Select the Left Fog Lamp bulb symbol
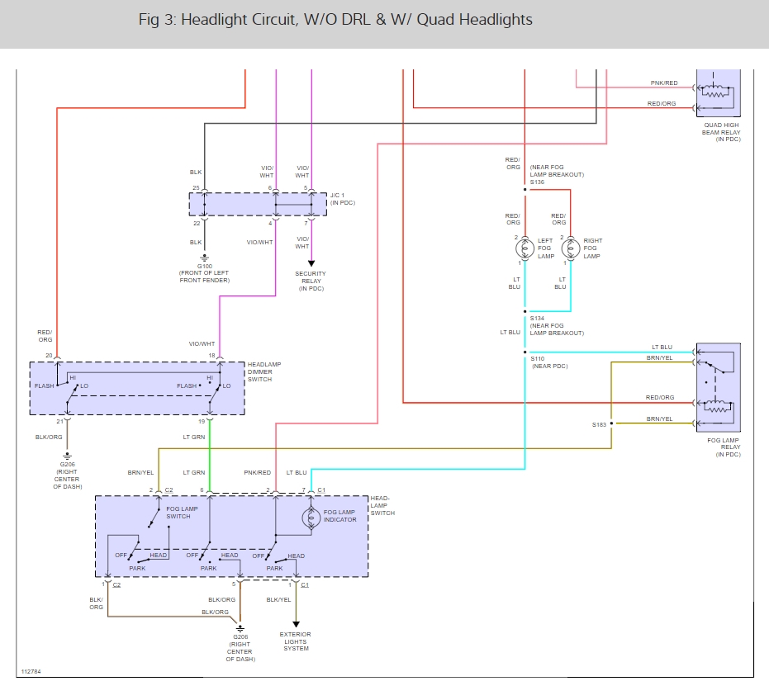 pos(525,247)
